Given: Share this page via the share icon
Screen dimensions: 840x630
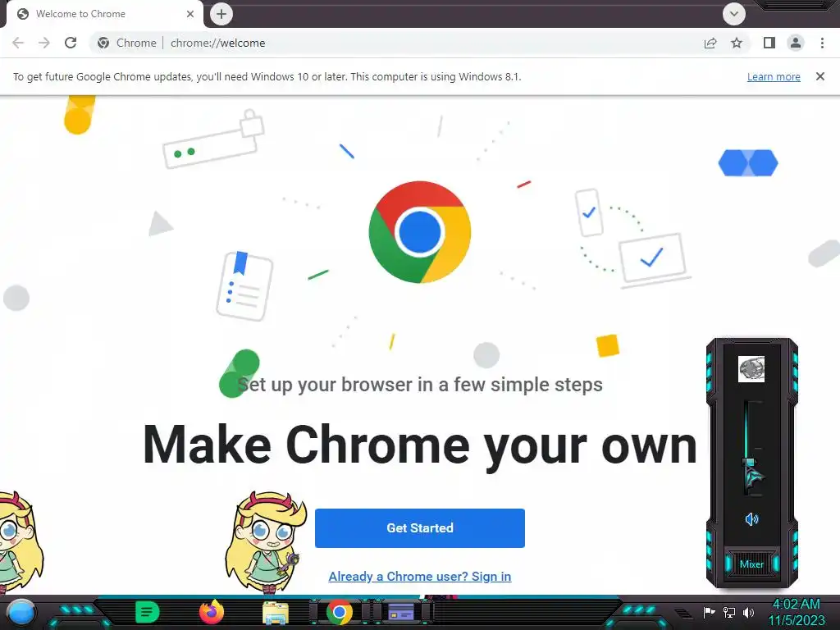Looking at the screenshot, I should tap(710, 43).
